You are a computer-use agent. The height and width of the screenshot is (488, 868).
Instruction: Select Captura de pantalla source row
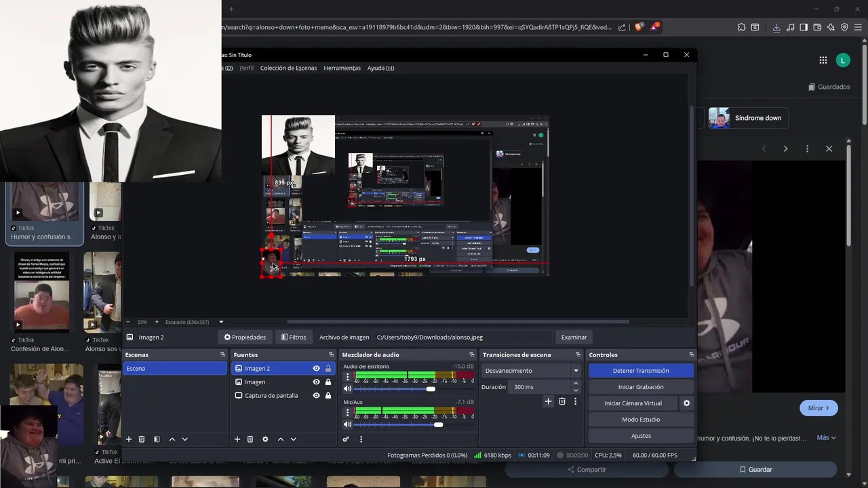click(282, 396)
